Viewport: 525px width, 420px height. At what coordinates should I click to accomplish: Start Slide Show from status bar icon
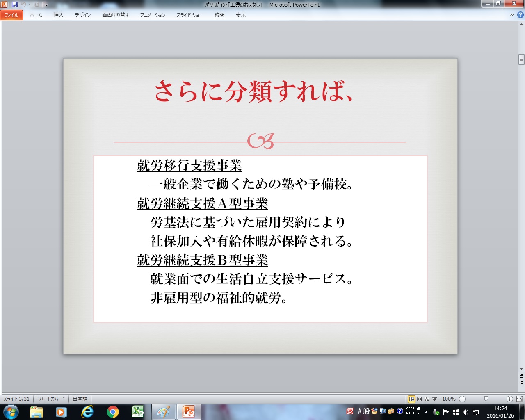[434, 399]
